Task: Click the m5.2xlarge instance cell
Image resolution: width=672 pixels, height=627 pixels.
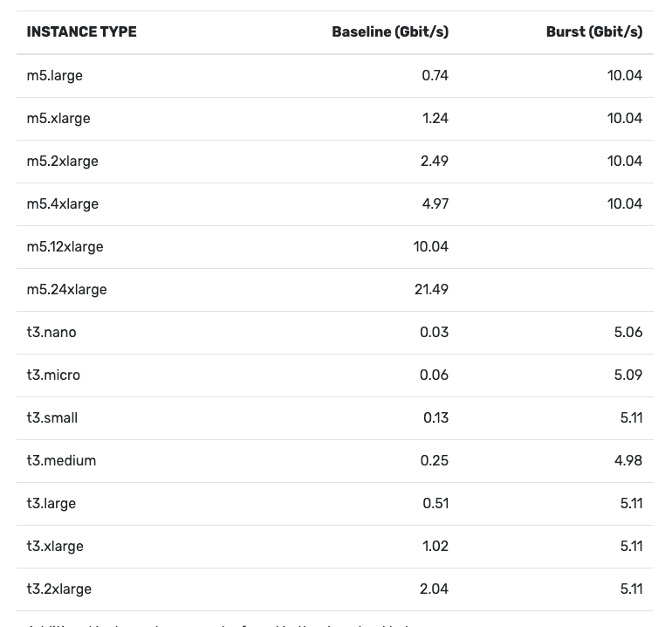Action: click(63, 162)
